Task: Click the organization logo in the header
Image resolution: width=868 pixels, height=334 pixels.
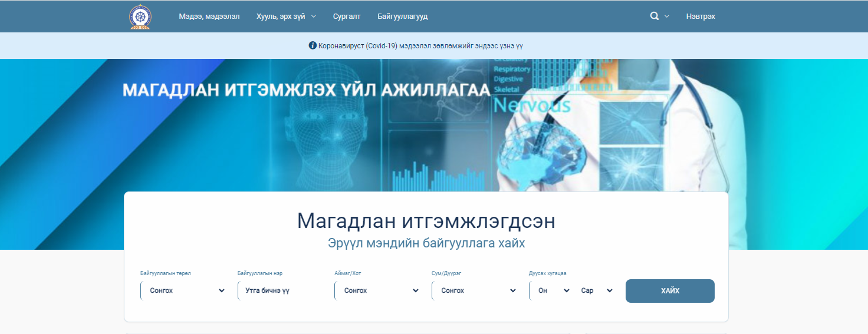Action: pyautogui.click(x=140, y=16)
